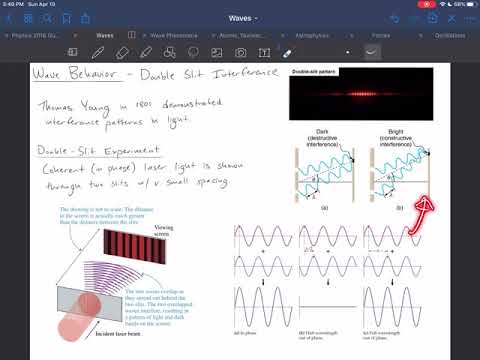The width and height of the screenshot is (480, 360).
Task: Switch to the Atomic, Nuclear... tab
Action: [x=242, y=35]
